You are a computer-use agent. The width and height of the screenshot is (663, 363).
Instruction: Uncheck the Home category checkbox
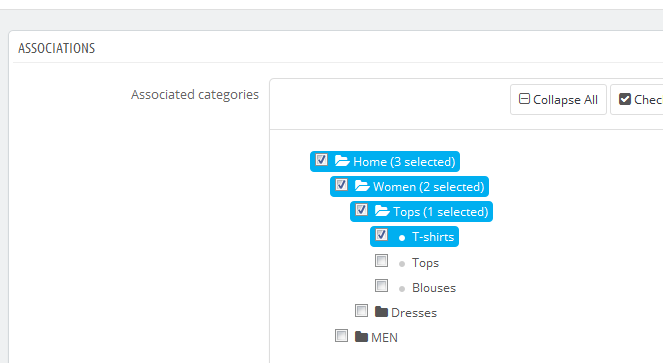321,160
